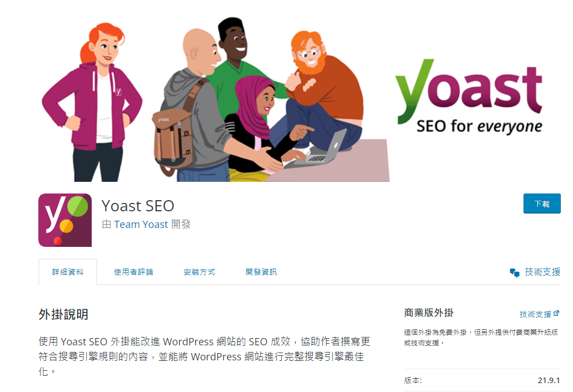
Task: Open the 詳細資料 tab
Action: pos(68,272)
